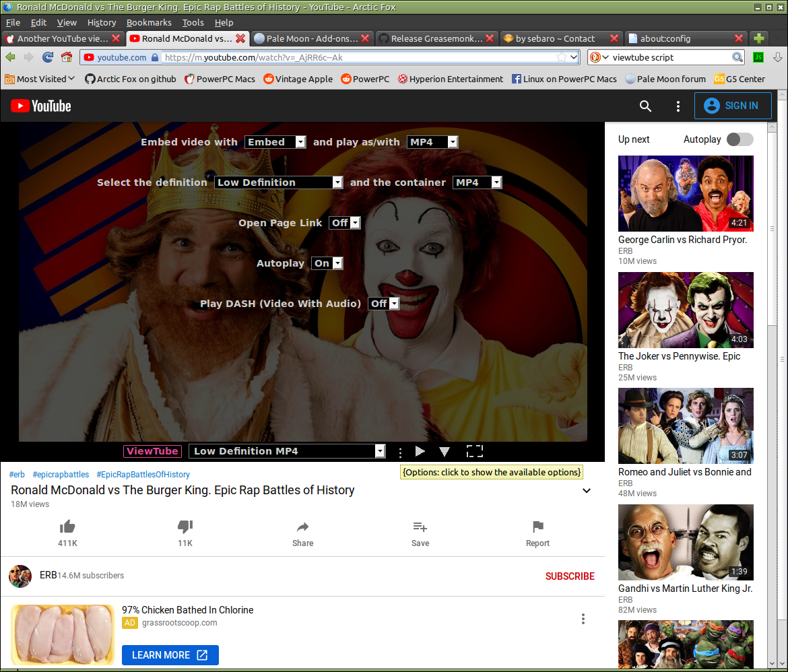Screen dimensions: 788x672
Task: Open YouTube header three-dot menu
Action: click(678, 106)
